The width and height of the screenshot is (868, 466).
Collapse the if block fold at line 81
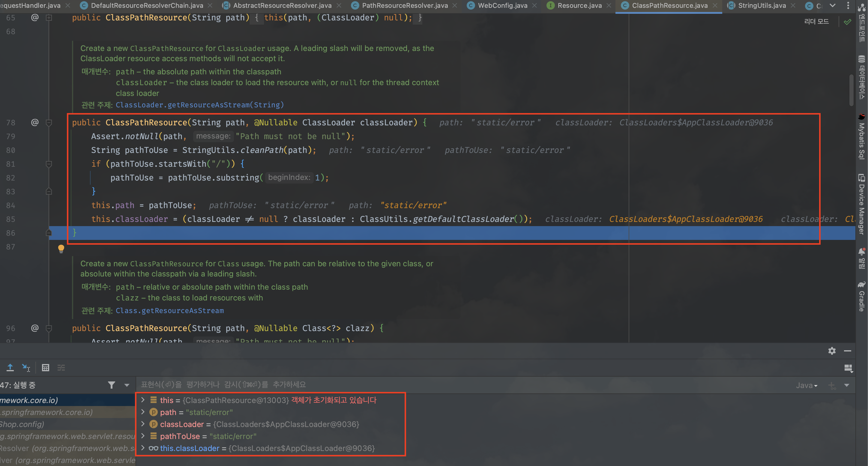point(49,164)
